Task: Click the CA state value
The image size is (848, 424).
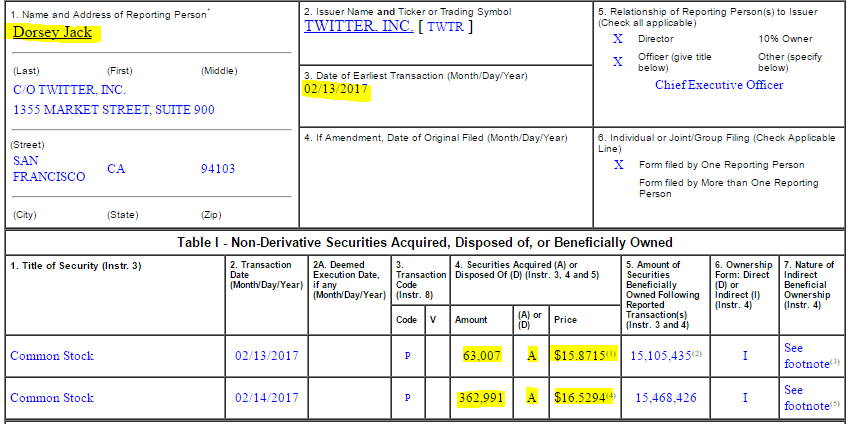Action: click(116, 169)
